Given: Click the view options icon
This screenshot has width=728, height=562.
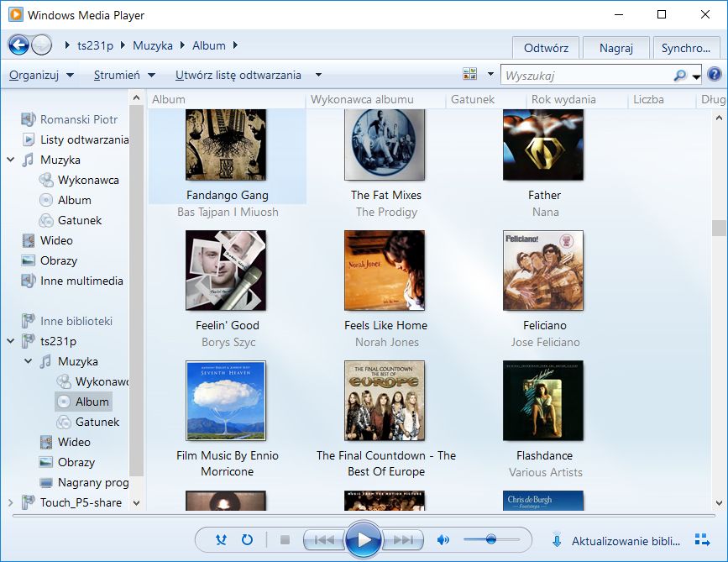Looking at the screenshot, I should [x=470, y=74].
